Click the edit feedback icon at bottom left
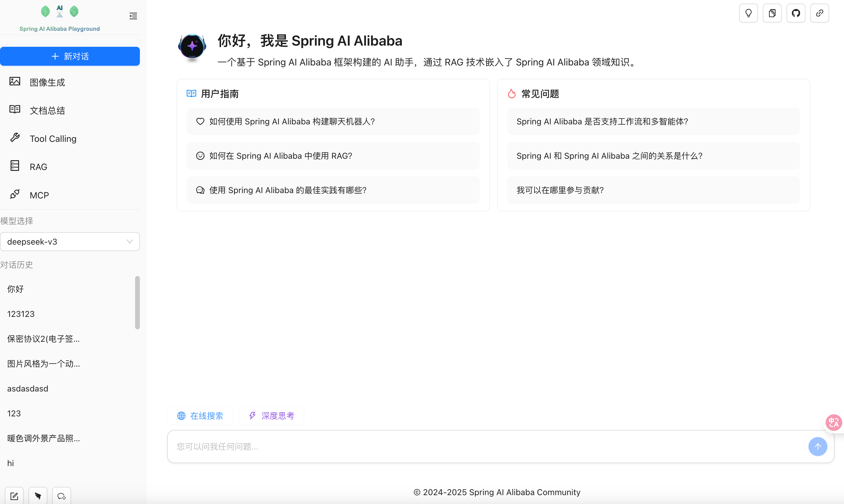The image size is (844, 504). point(14,495)
